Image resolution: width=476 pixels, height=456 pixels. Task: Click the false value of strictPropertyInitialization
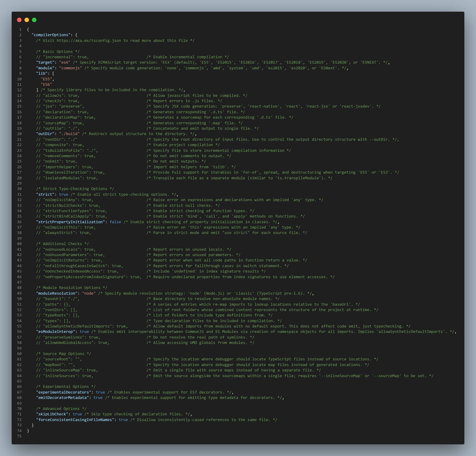[x=115, y=222]
